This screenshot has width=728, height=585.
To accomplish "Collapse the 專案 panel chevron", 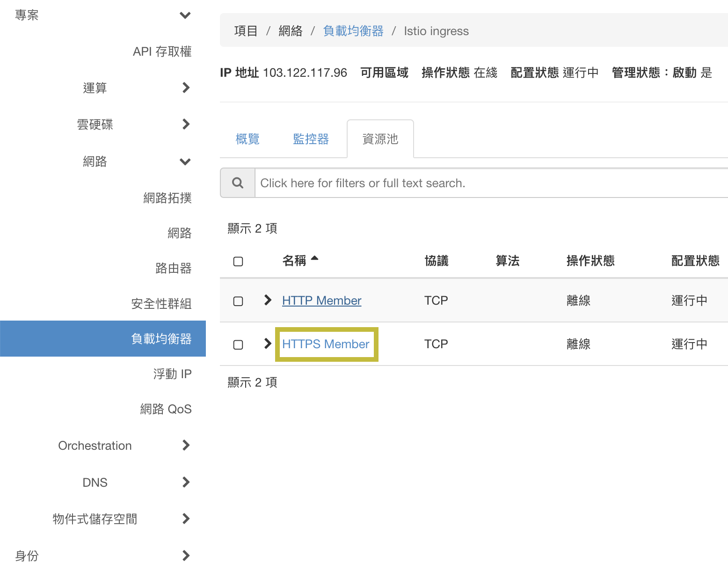I will click(x=185, y=15).
